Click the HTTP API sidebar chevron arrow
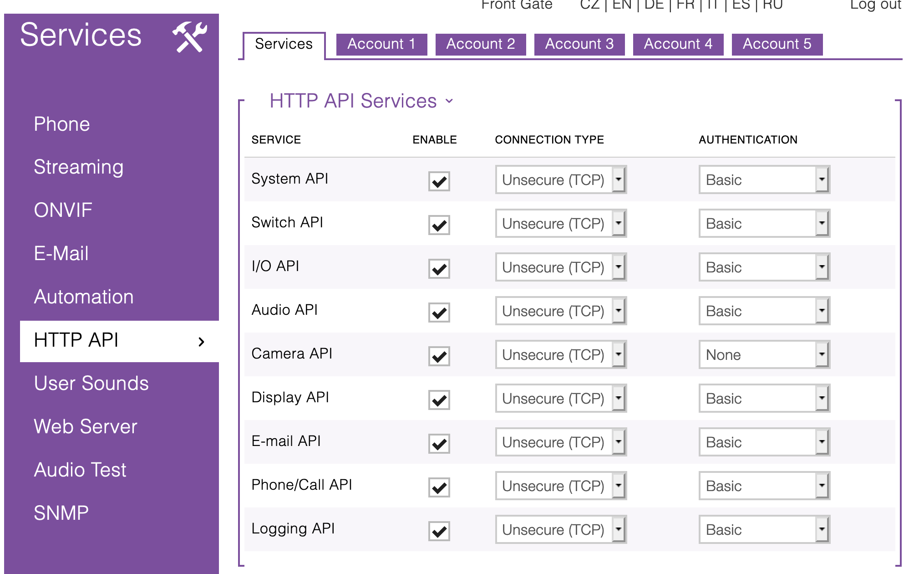The image size is (924, 574). [x=201, y=342]
